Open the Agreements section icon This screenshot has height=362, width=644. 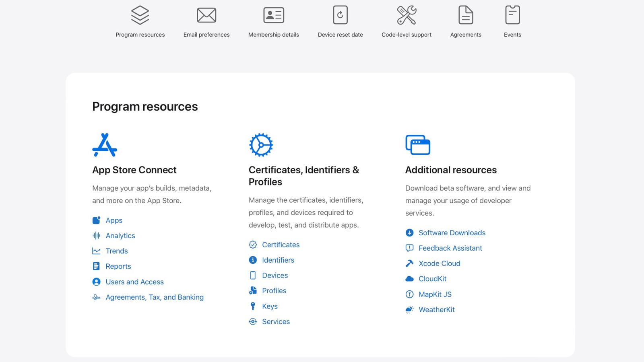(x=466, y=14)
